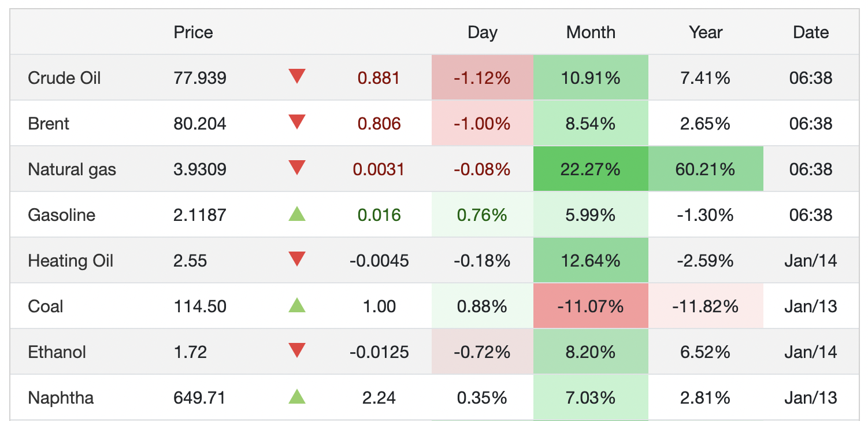
Task: Sort by the Price column header
Action: [193, 32]
